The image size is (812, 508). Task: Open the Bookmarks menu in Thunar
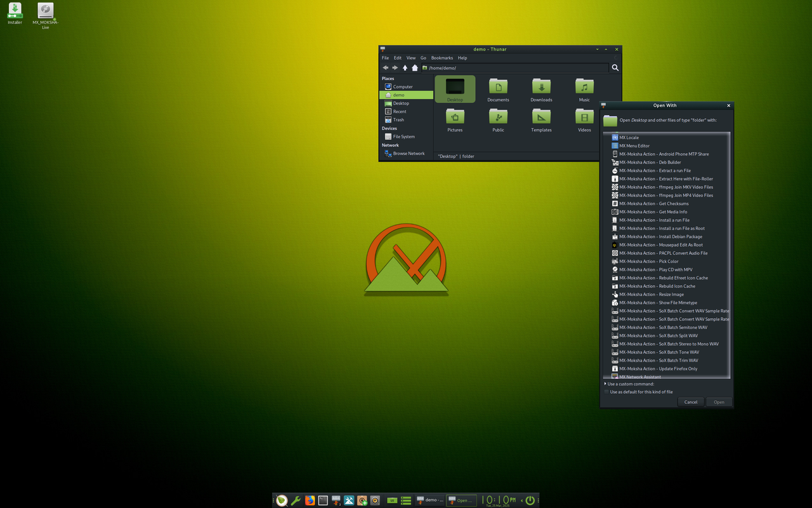pyautogui.click(x=442, y=58)
